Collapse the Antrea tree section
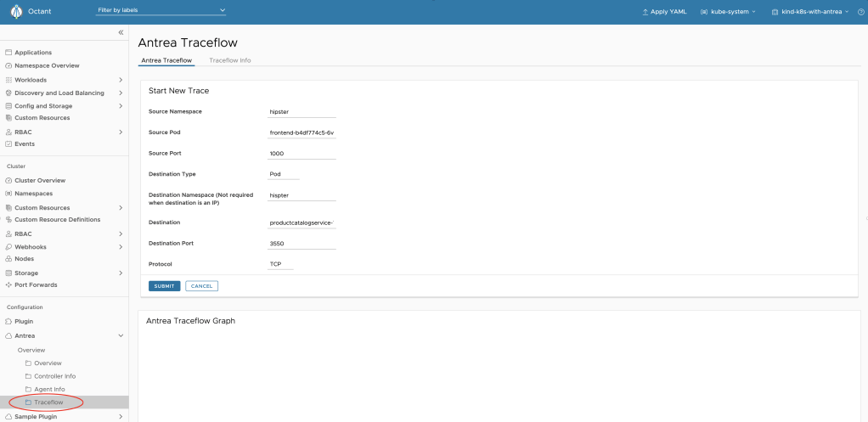 (x=121, y=336)
